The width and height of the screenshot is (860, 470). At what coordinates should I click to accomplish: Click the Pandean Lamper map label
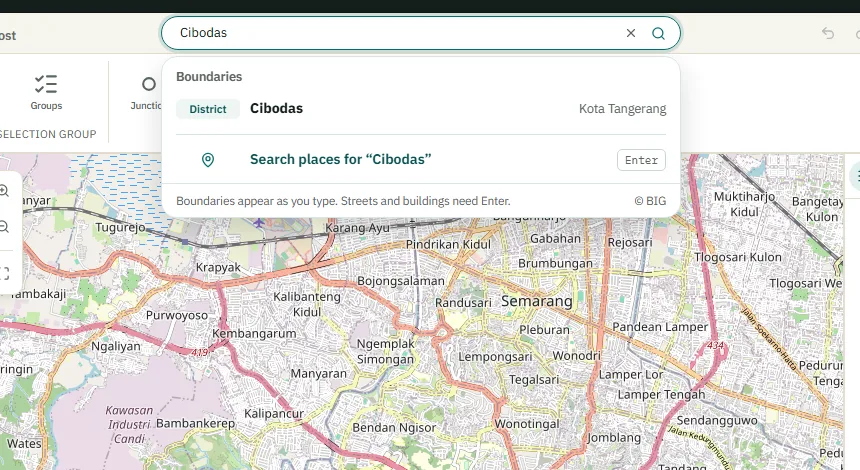pyautogui.click(x=660, y=327)
